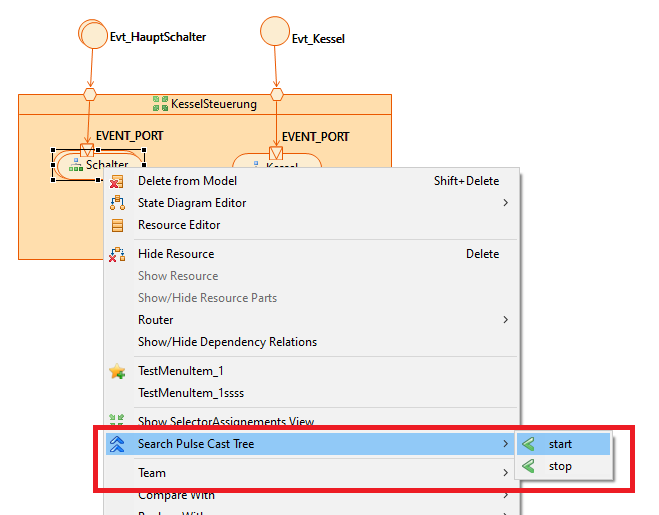Viewport: 659px width, 515px height.
Task: Select the stop submenu option
Action: click(x=561, y=466)
